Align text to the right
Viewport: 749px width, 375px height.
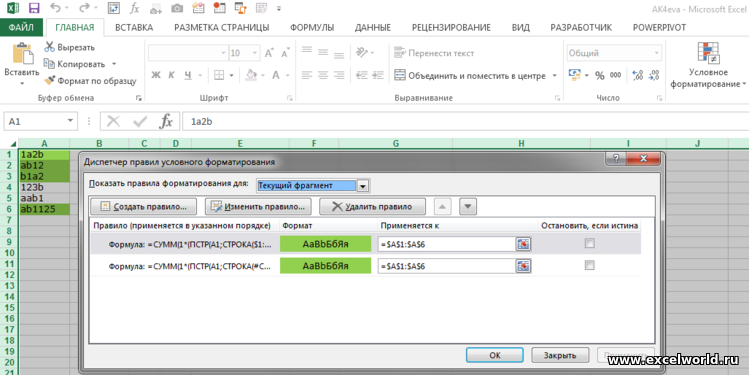pyautogui.click(x=339, y=75)
